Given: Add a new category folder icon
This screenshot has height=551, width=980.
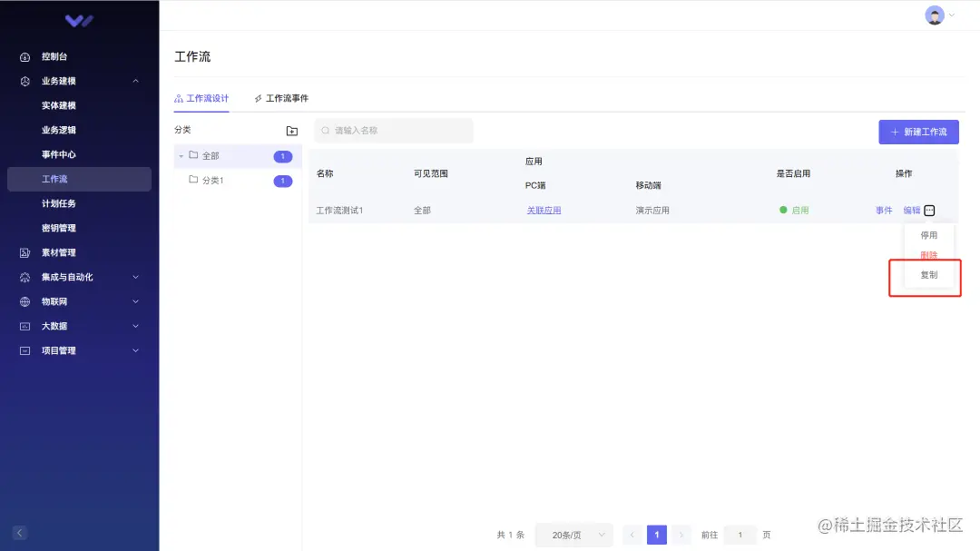Looking at the screenshot, I should click(292, 131).
